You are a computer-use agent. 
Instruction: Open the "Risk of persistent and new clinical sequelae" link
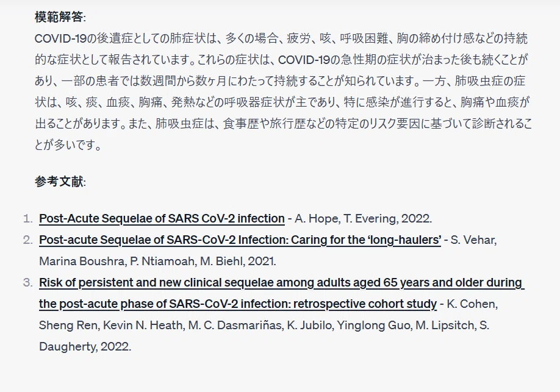pyautogui.click(x=281, y=293)
